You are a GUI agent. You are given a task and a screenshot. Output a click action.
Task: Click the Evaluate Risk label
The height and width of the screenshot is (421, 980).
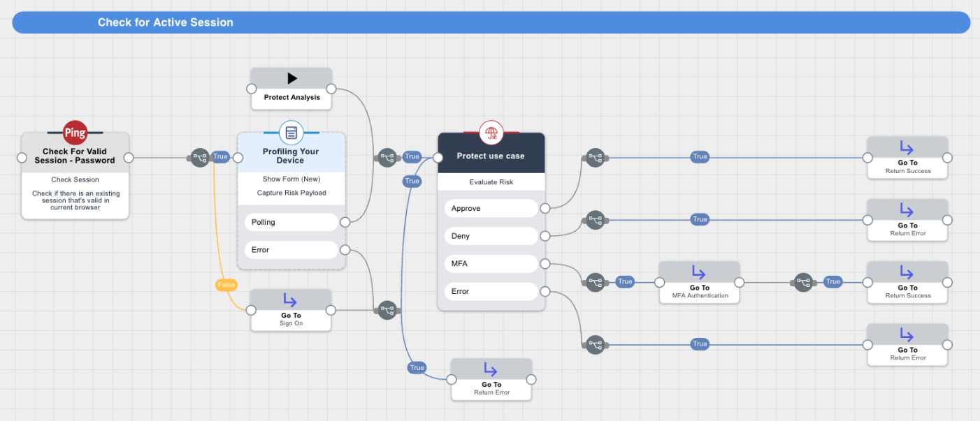point(491,182)
